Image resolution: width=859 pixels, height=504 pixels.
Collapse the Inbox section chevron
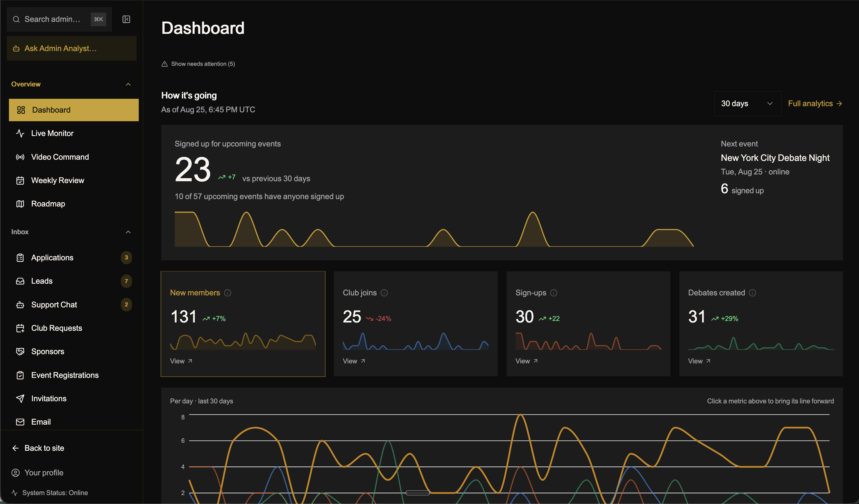coord(128,232)
